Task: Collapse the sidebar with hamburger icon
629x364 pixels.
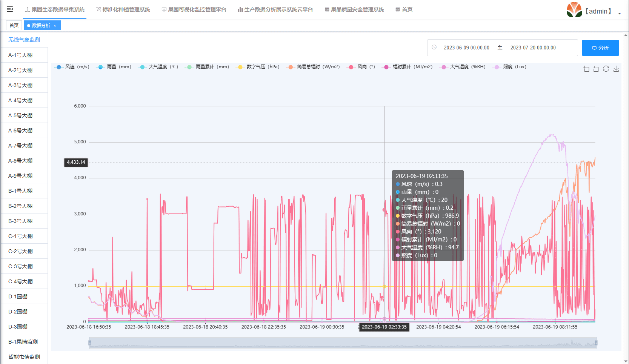Action: click(10, 9)
